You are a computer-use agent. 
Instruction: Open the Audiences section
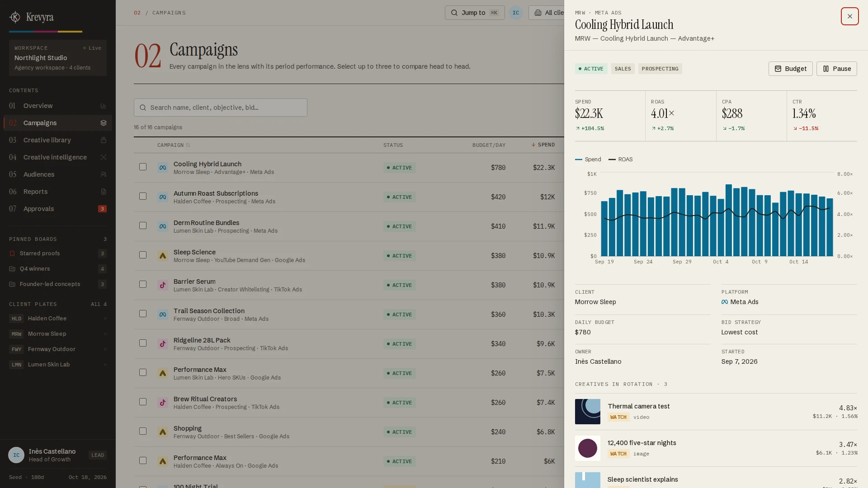tap(58, 174)
